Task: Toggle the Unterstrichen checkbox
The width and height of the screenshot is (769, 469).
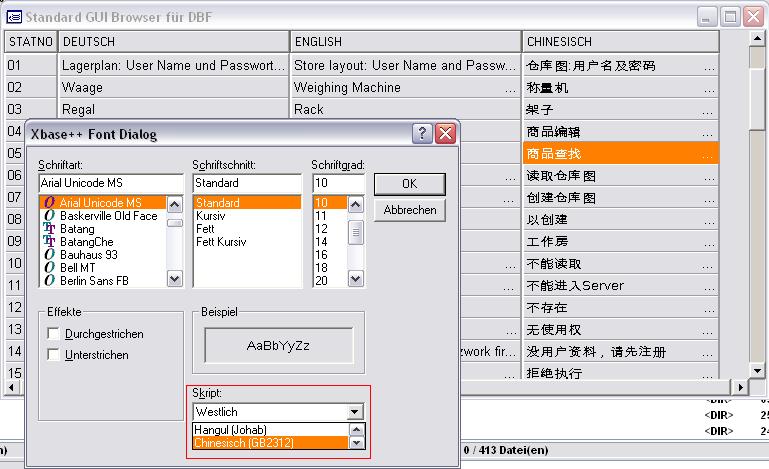Action: (x=54, y=355)
